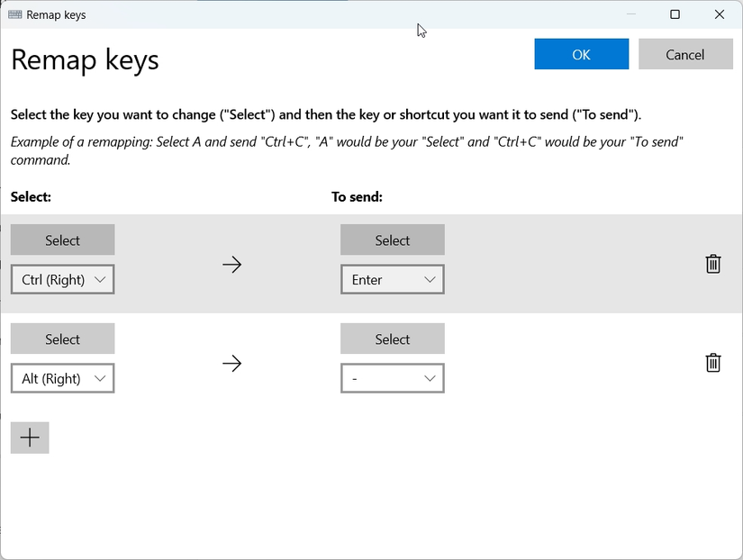Cancel the key remapping dialog

(685, 54)
